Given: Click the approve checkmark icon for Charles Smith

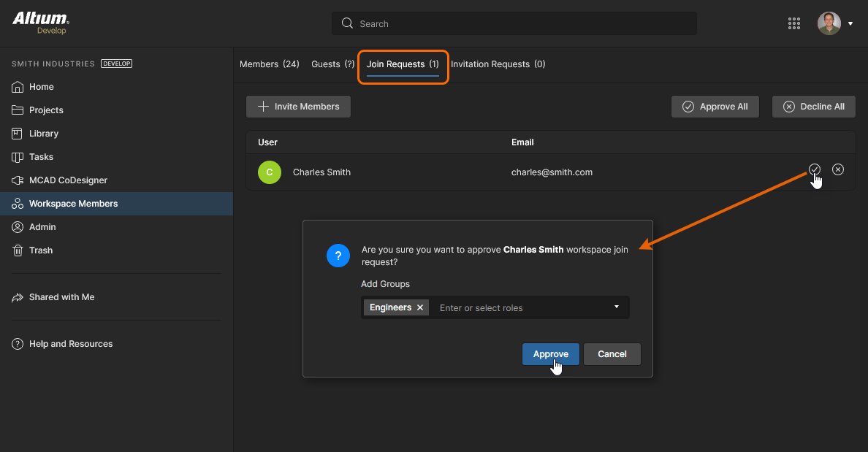Looking at the screenshot, I should [x=815, y=169].
